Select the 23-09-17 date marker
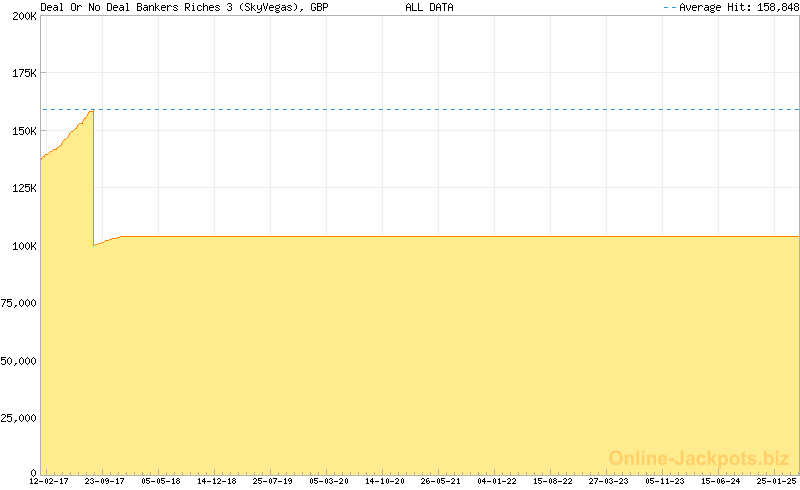 click(x=104, y=481)
